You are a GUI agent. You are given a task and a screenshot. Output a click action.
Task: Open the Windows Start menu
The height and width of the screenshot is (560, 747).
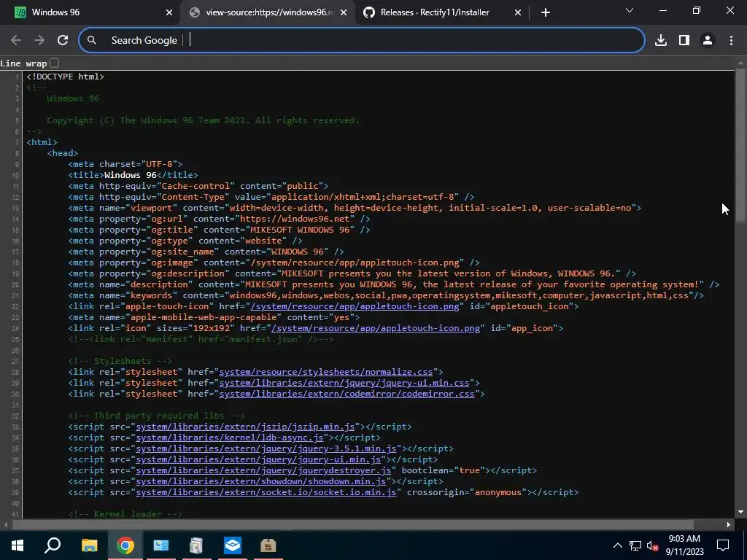[x=18, y=545]
